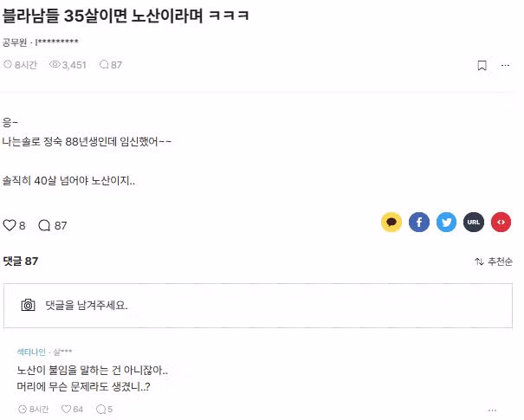524x420 pixels.
Task: Bookmark this post
Action: click(482, 65)
